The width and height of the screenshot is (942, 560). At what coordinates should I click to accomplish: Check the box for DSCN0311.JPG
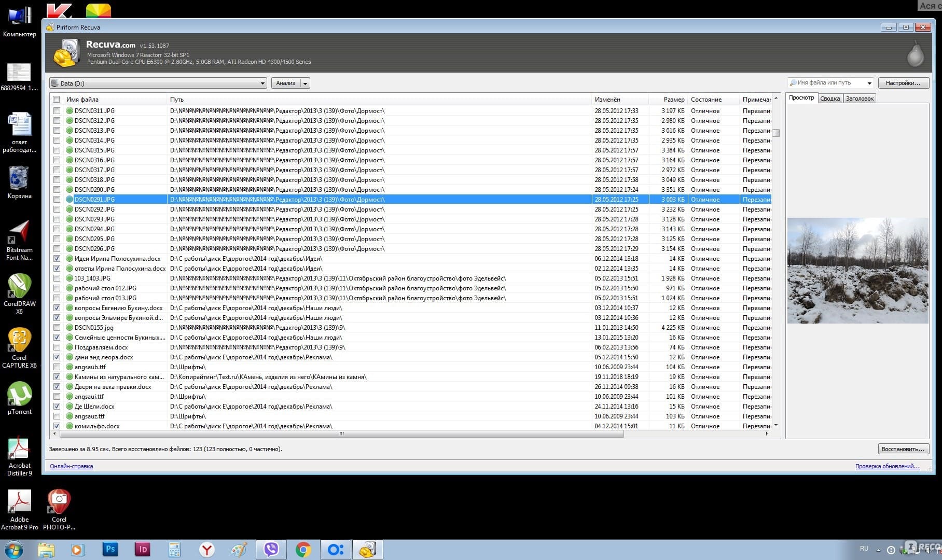click(57, 110)
